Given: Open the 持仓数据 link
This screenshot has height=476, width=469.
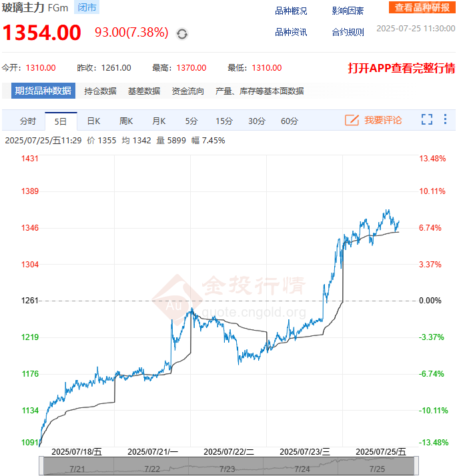Looking at the screenshot, I should pyautogui.click(x=100, y=91).
